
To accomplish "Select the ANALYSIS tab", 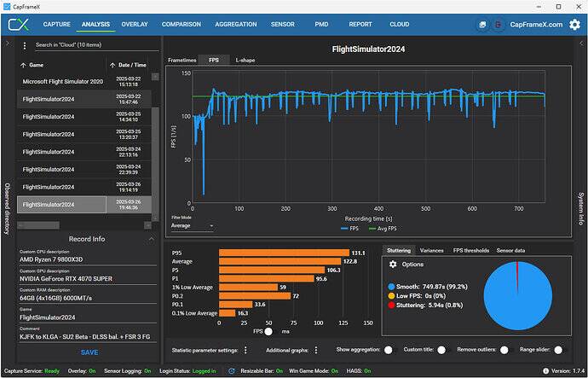I will pos(95,25).
